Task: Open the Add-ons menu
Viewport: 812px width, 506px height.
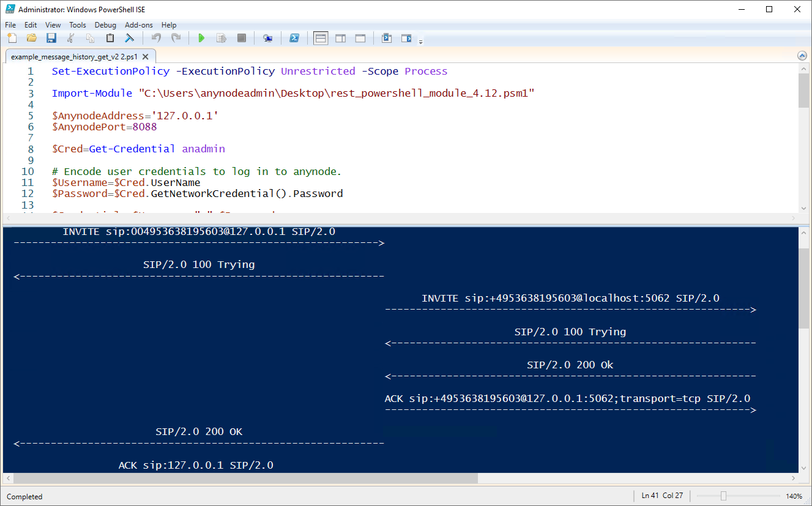Action: [139, 24]
